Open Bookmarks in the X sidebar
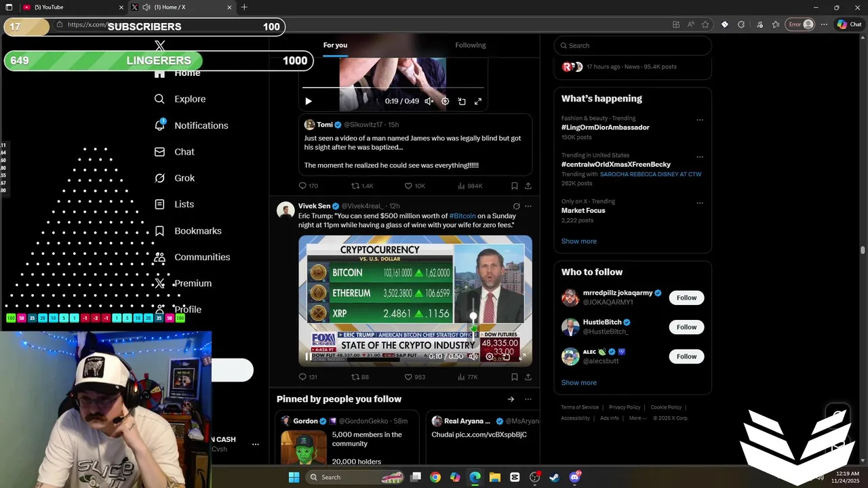Image resolution: width=868 pixels, height=488 pixels. pyautogui.click(x=188, y=231)
